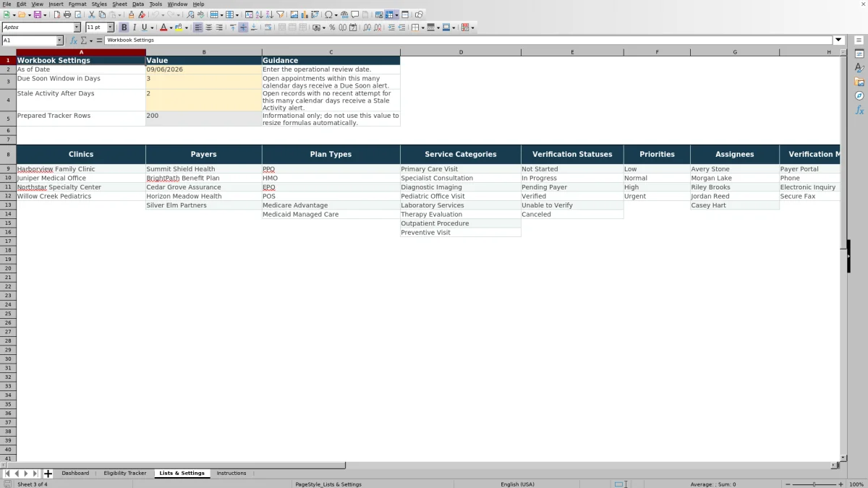Click Center Vertically alignment icon
This screenshot has height=488, width=868.
coord(243,27)
